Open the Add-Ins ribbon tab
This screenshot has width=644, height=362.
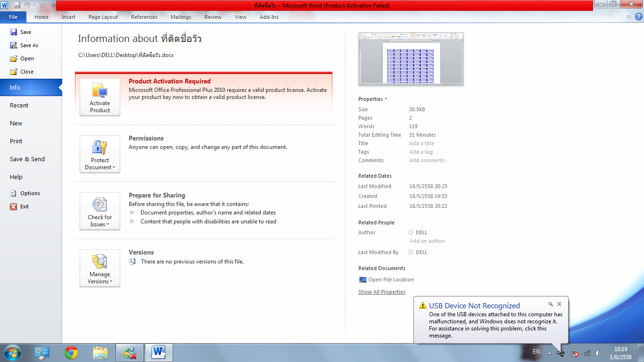(269, 17)
